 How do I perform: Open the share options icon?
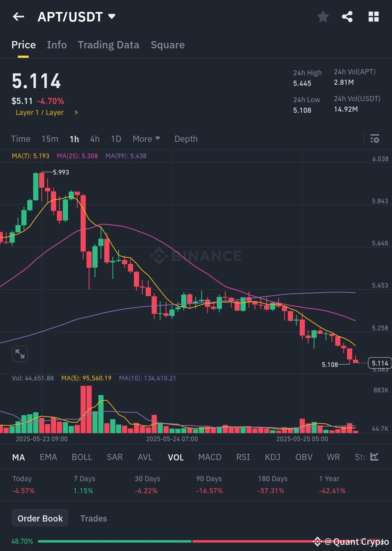pos(347,16)
